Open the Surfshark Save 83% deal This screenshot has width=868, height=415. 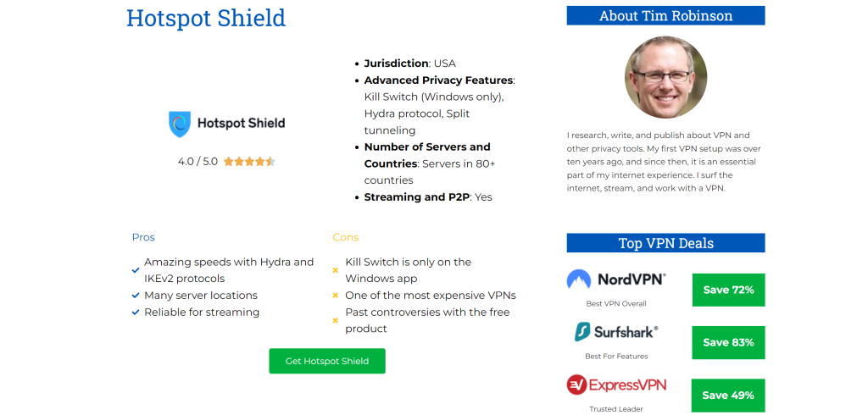[x=728, y=342]
